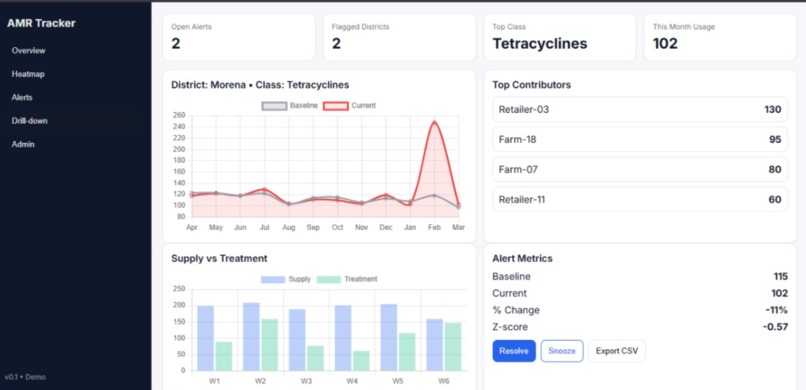806x390 pixels.
Task: Open the Overview page in sidebar
Action: tap(29, 50)
